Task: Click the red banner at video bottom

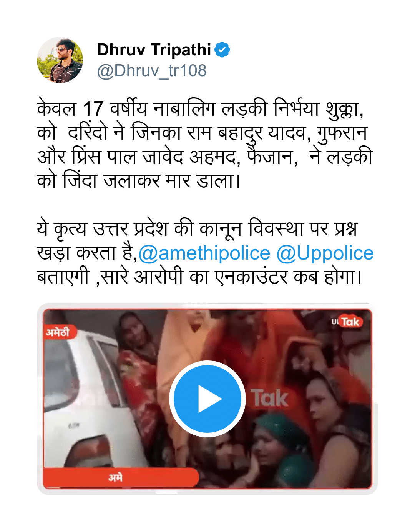Action: [121, 478]
